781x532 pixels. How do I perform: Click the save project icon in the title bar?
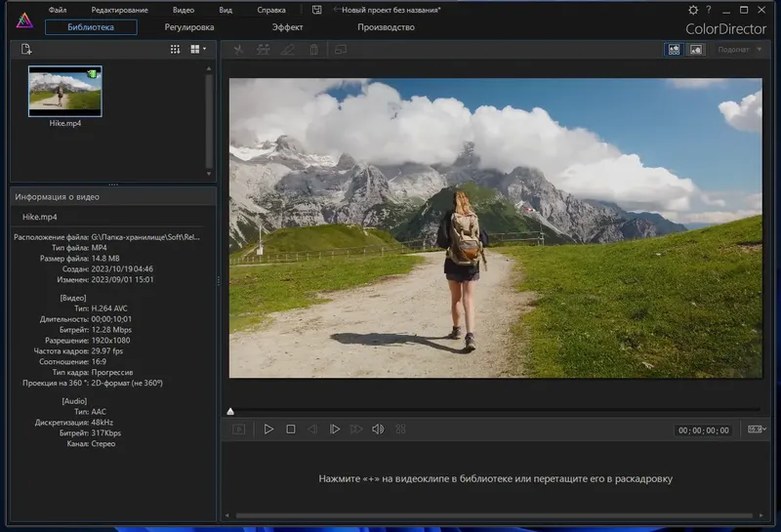click(x=316, y=10)
